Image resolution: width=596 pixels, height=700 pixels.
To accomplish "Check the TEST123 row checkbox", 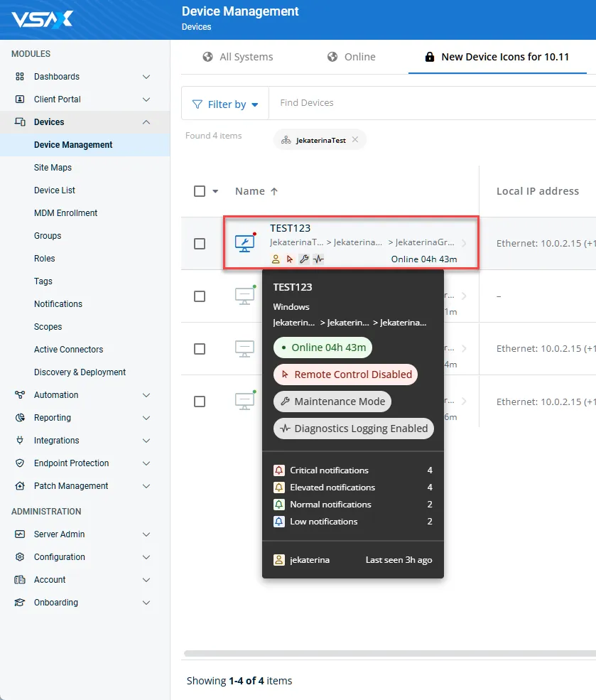I will (x=200, y=244).
